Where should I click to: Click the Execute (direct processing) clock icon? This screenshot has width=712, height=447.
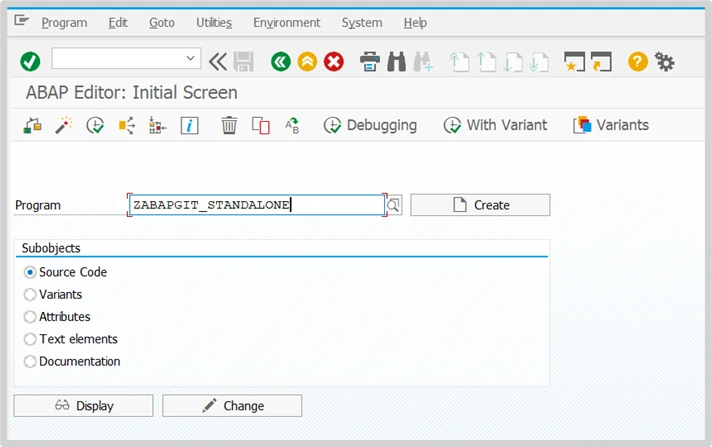click(x=95, y=125)
